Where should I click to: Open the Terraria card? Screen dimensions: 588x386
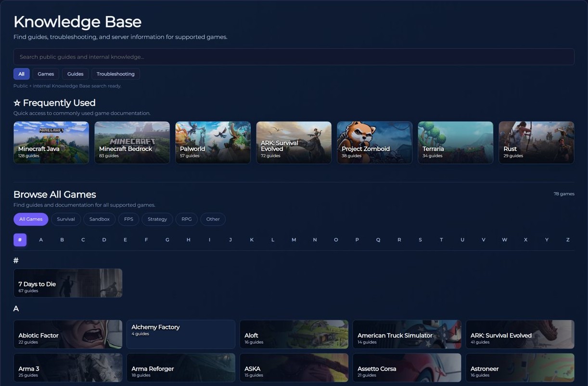click(x=455, y=142)
